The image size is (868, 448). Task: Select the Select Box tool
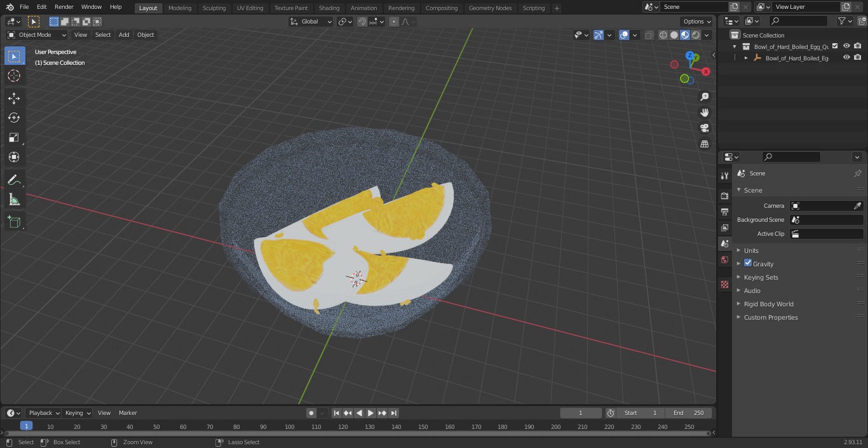(14, 56)
